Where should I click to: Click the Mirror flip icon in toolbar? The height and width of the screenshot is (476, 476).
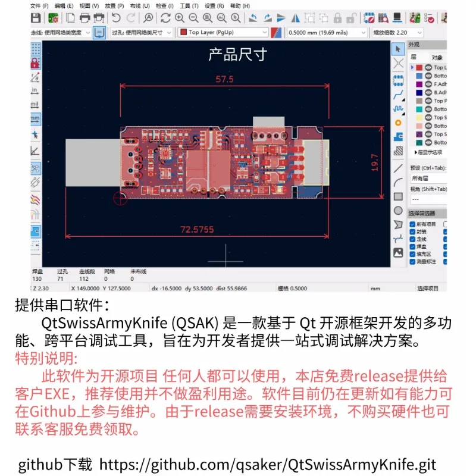click(x=295, y=18)
